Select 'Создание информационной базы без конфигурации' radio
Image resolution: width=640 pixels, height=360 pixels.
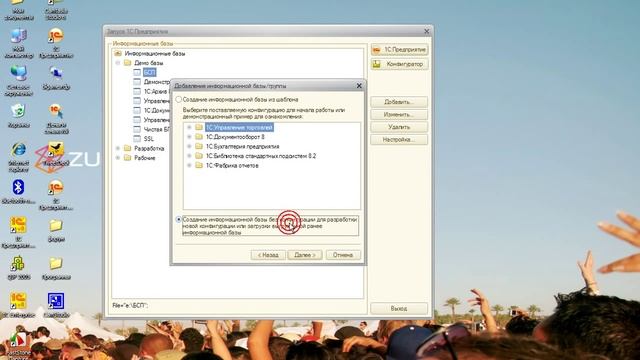(178, 220)
